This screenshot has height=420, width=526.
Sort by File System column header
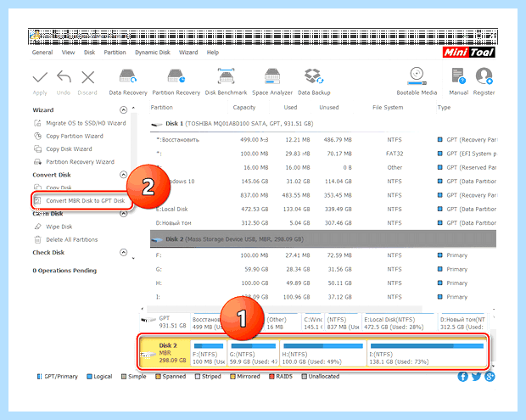(x=388, y=108)
